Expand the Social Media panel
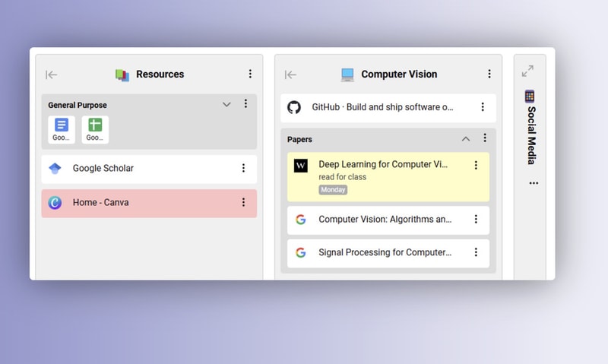The image size is (608, 364). pos(527,71)
